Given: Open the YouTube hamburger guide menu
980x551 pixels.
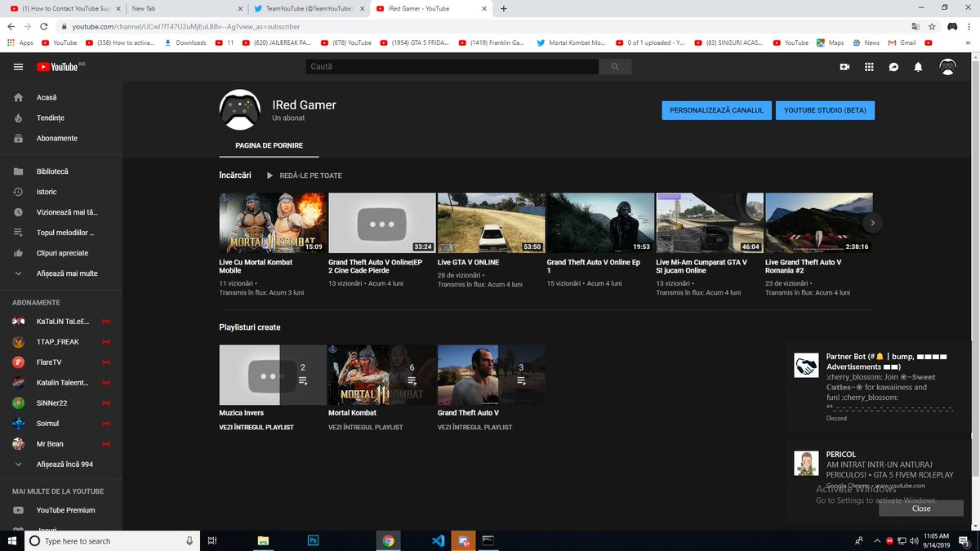Looking at the screenshot, I should pos(18,67).
